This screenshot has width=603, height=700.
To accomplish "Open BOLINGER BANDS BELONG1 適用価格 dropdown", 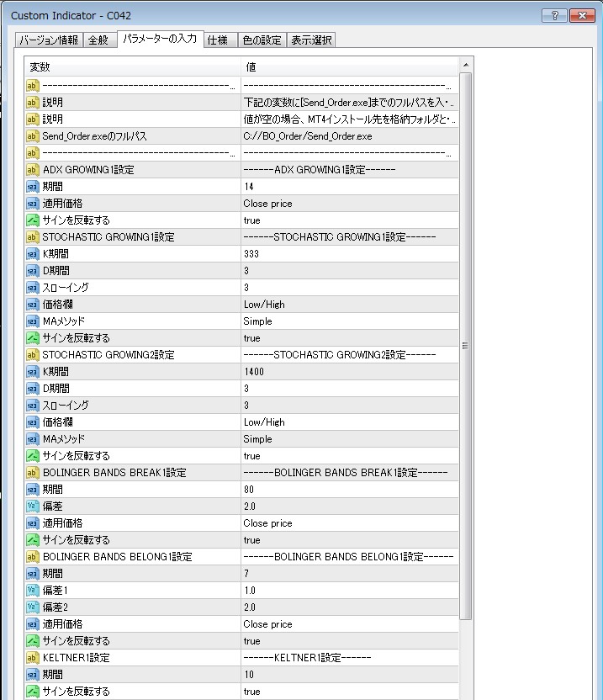I will 350,624.
